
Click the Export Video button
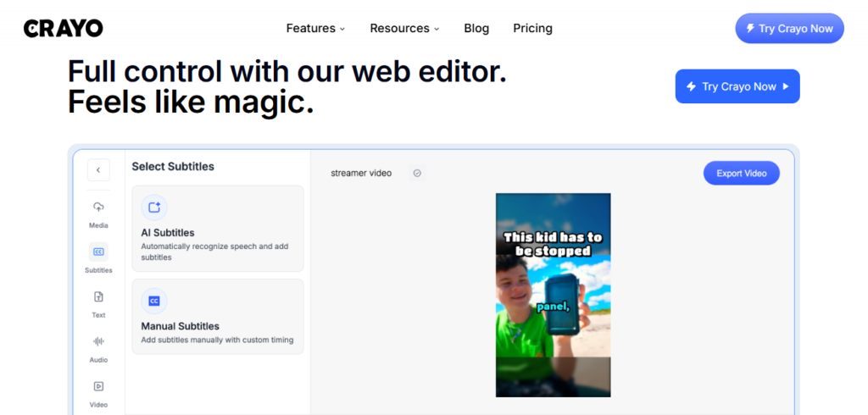pyautogui.click(x=741, y=173)
